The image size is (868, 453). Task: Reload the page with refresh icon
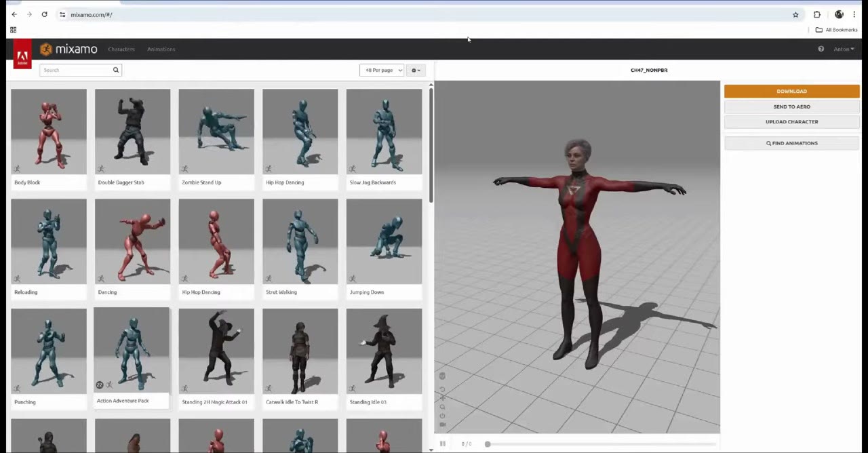(44, 14)
